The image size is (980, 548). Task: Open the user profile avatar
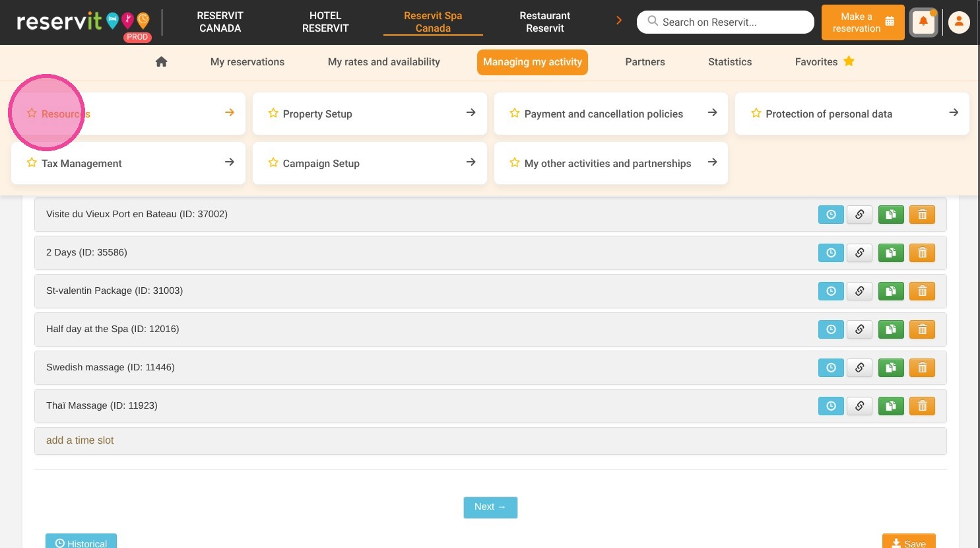click(x=959, y=22)
